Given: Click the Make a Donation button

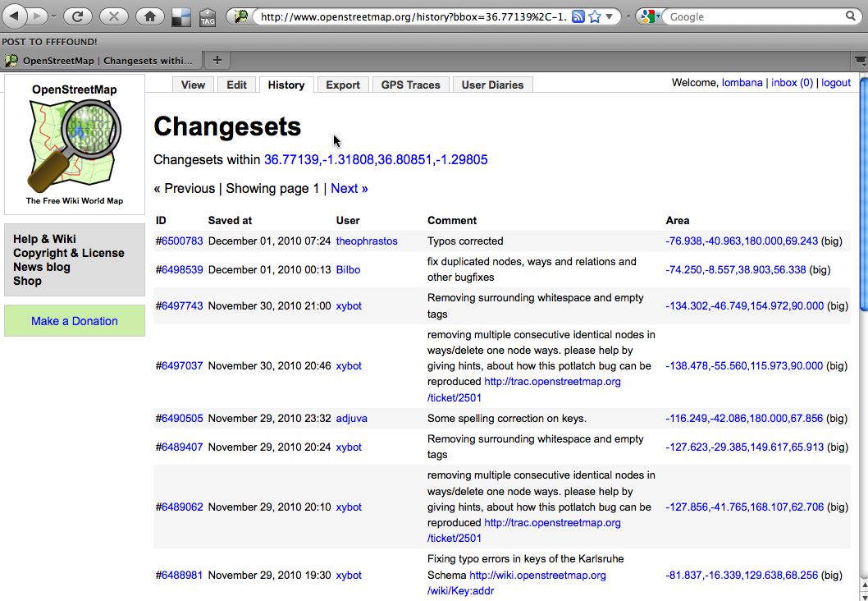Looking at the screenshot, I should pos(74,321).
